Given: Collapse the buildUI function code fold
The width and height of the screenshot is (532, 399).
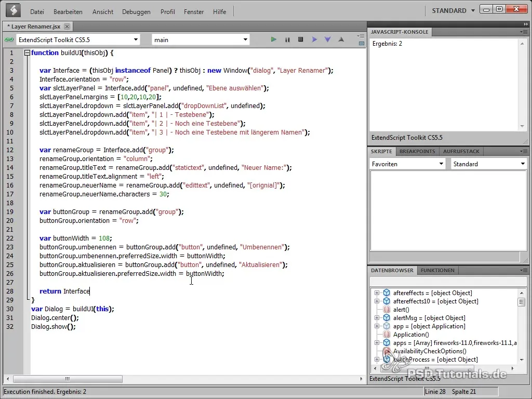Looking at the screenshot, I should (x=27, y=53).
